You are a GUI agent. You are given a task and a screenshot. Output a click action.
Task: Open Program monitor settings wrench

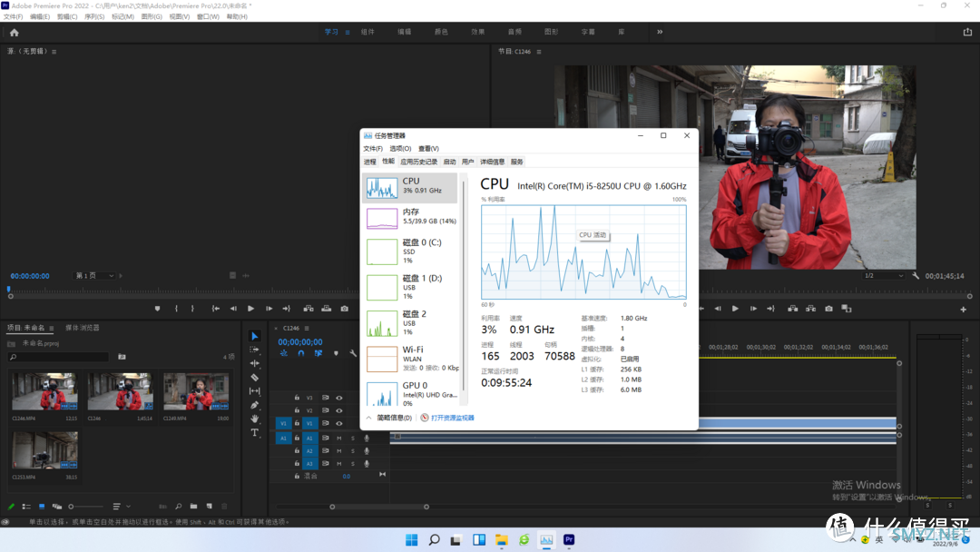tap(916, 276)
